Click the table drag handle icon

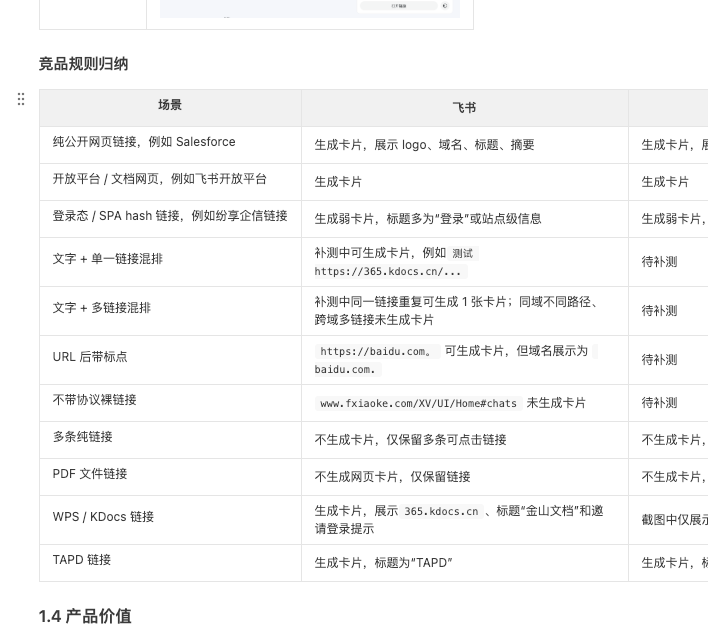(21, 99)
